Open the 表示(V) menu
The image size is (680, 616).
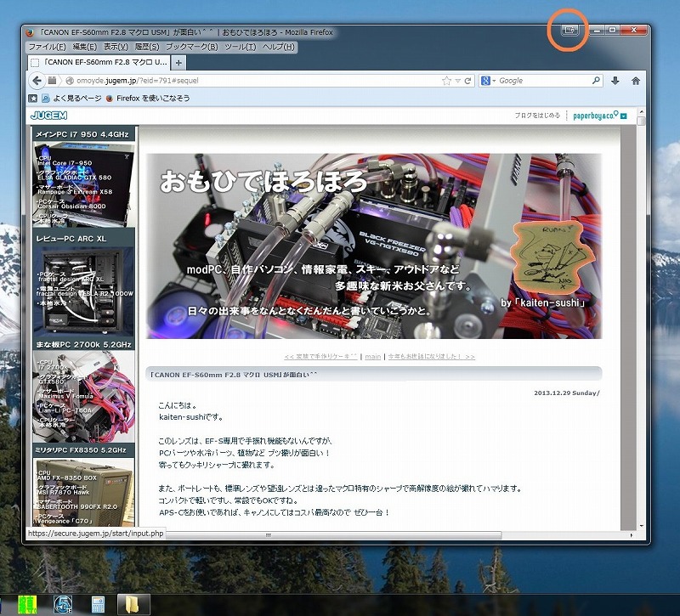point(116,47)
